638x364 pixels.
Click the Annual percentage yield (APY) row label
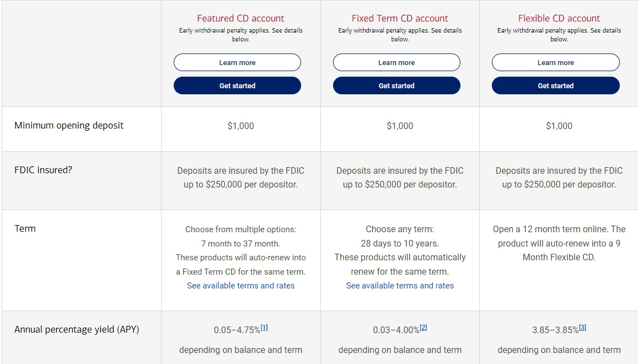pos(77,330)
